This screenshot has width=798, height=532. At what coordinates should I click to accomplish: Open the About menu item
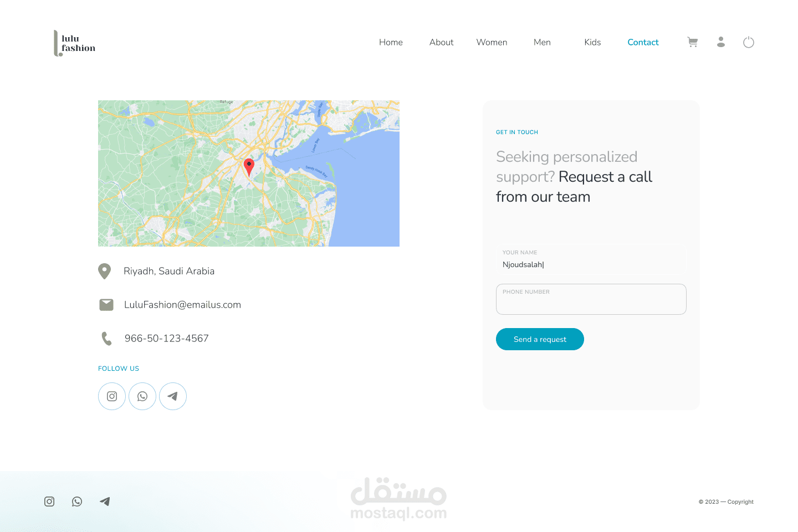441,42
